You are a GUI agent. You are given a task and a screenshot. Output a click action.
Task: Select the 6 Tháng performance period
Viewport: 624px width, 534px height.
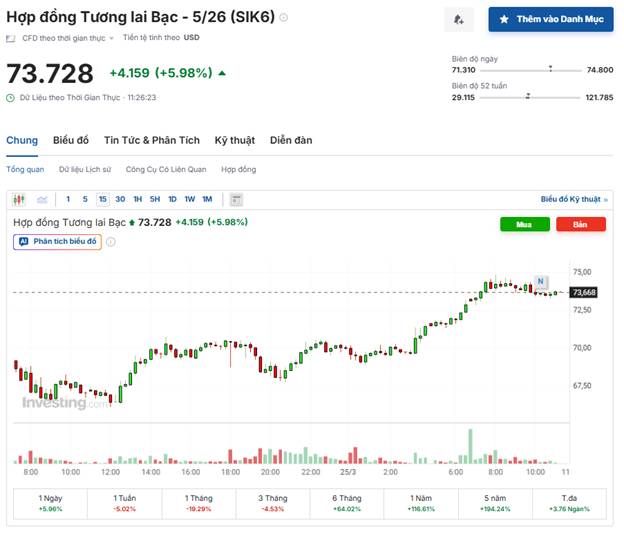point(347,503)
